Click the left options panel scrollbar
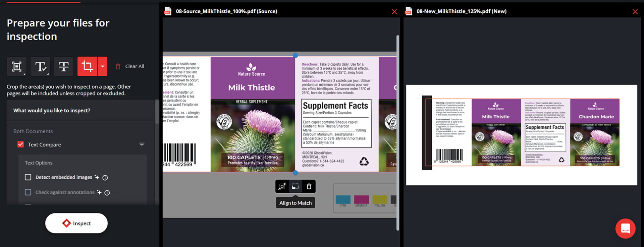The height and width of the screenshot is (247, 644). [157, 112]
